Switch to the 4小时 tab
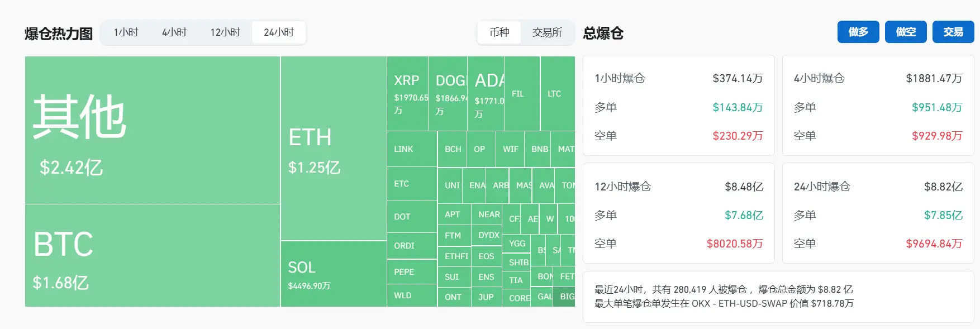The image size is (980, 329). [174, 32]
